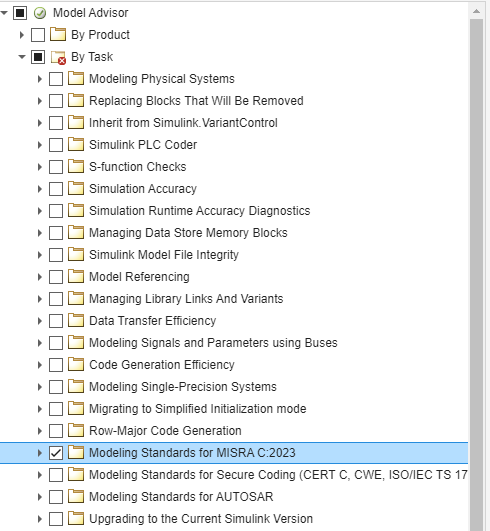Click the By Product folder icon
This screenshot has height=531, width=490.
pos(58,35)
